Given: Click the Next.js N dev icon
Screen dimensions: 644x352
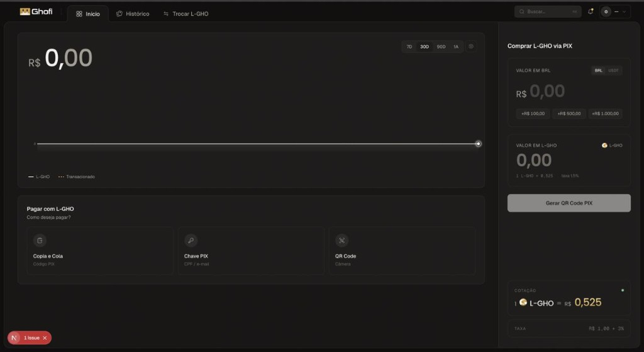Looking at the screenshot, I should tap(14, 338).
